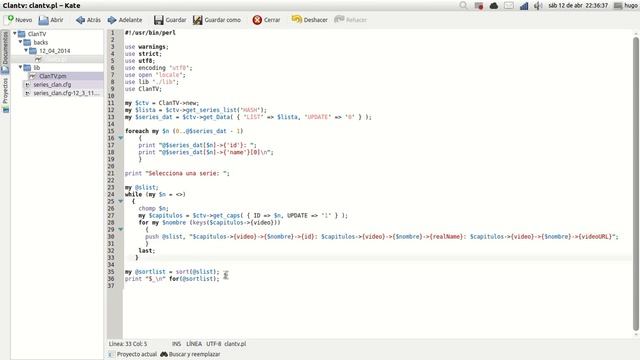Save file with Guardar floppy icon

[158, 20]
